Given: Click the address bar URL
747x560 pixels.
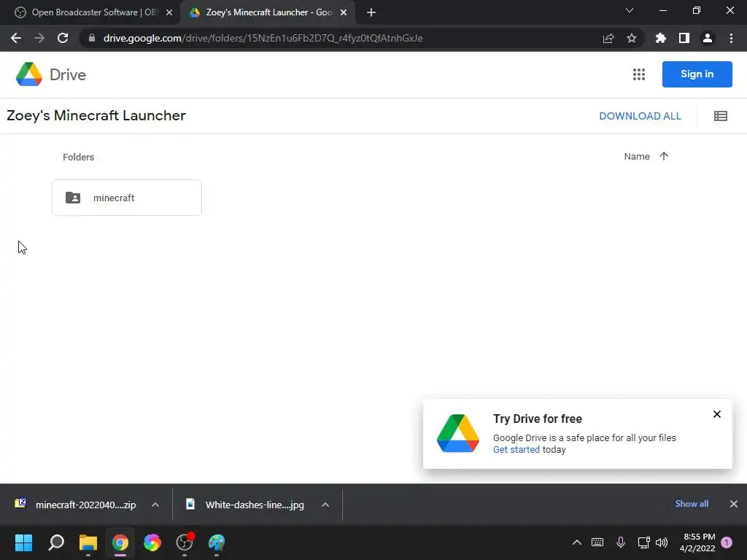Looking at the screenshot, I should pos(263,38).
